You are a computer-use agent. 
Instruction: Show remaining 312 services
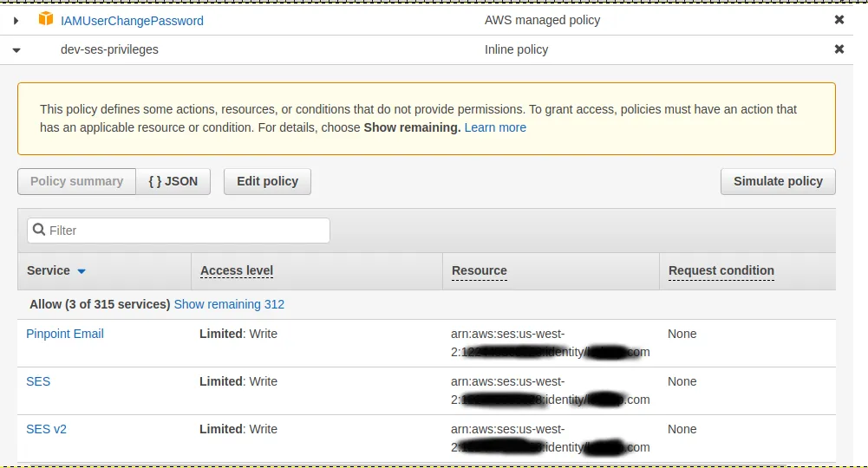click(x=229, y=304)
